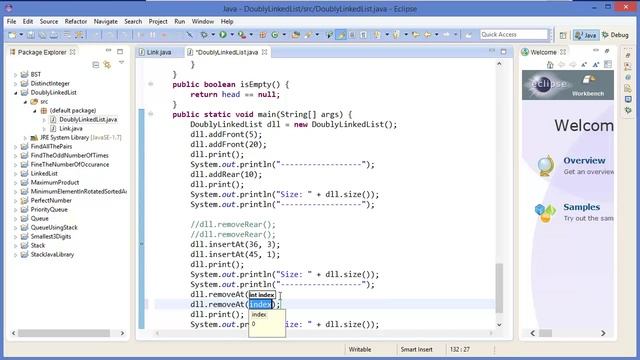Click the Print icon in toolbar
The height and width of the screenshot is (360, 640).
pyautogui.click(x=54, y=35)
